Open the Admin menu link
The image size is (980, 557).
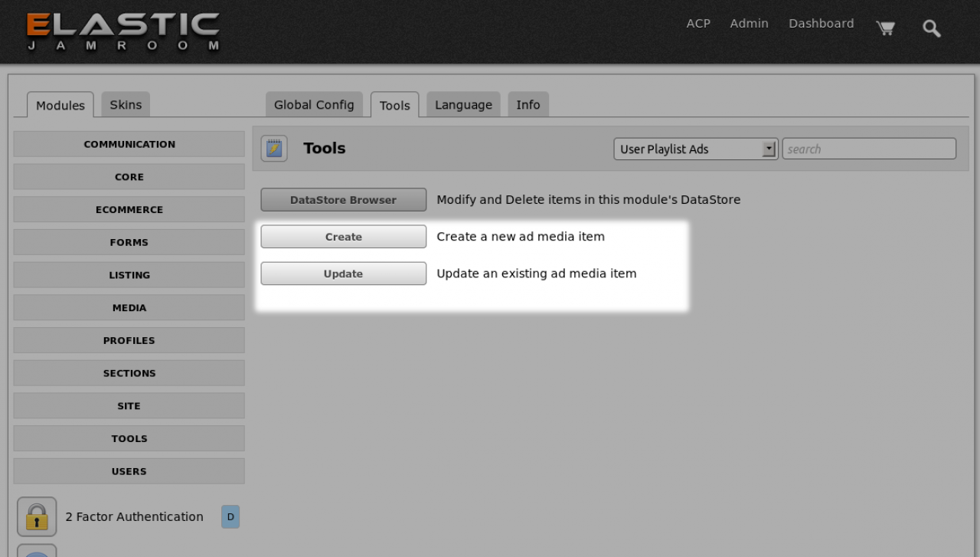(x=749, y=24)
